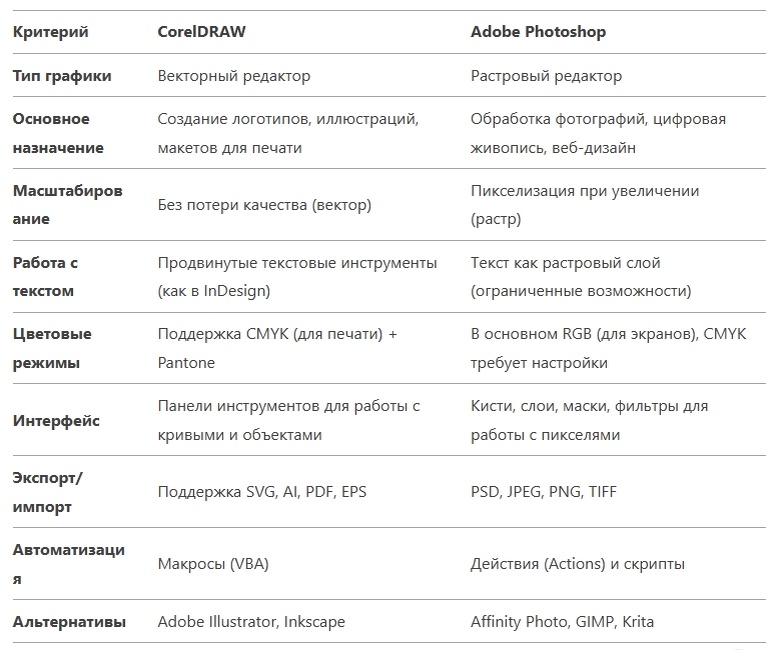Click the CorelDRAW column header
This screenshot has height=650, width=778.
201,32
